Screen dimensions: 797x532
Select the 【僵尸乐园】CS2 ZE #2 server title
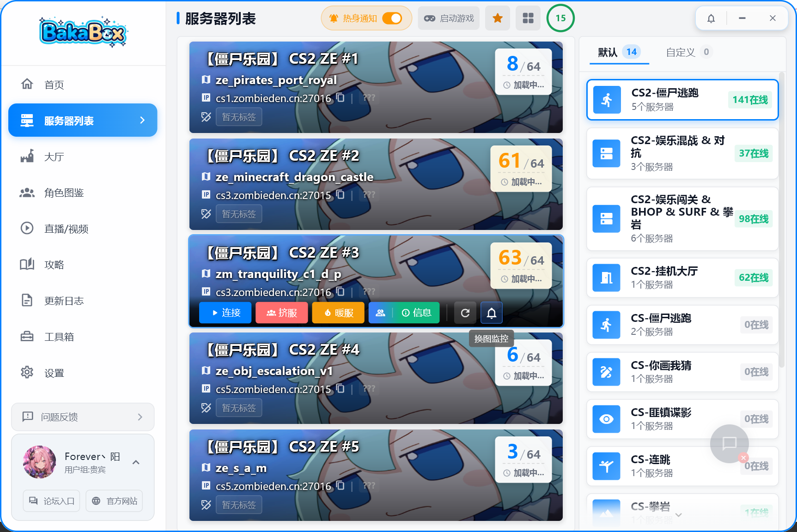(280, 156)
